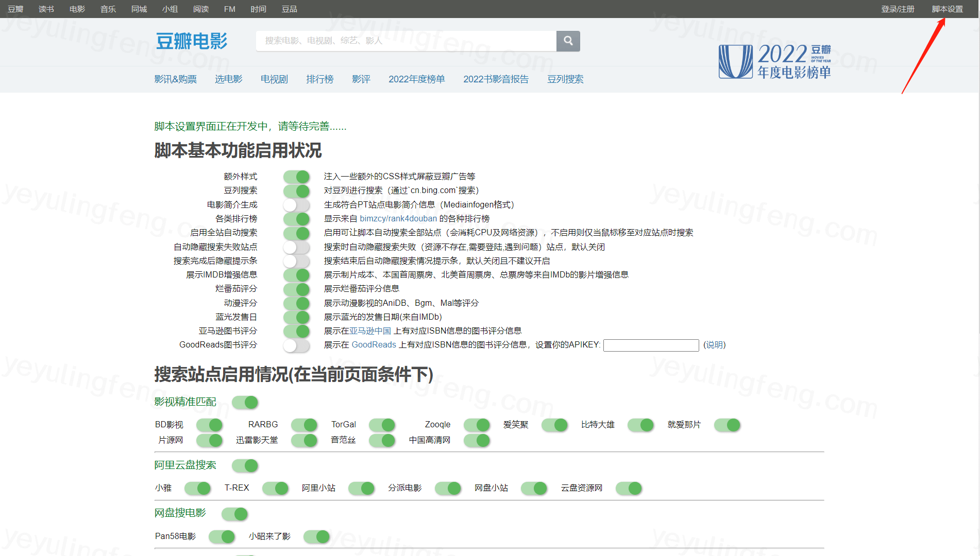
Task: Toggle the 动漫评分 switch
Action: 296,303
